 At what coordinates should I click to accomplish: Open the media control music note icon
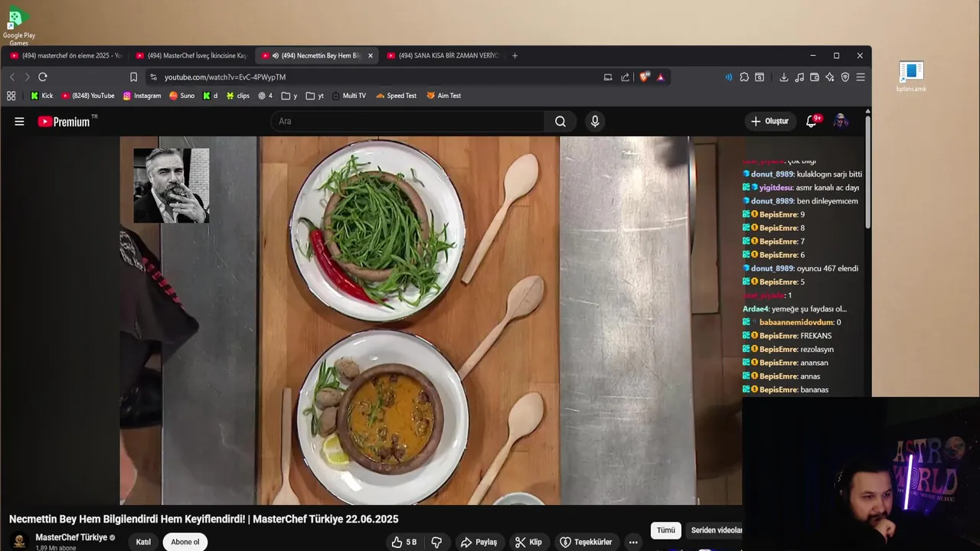coord(799,77)
